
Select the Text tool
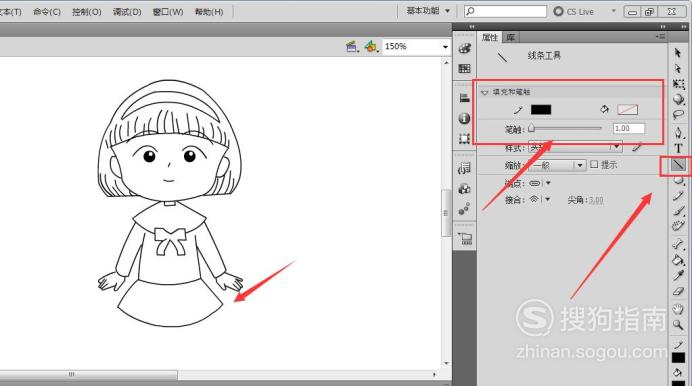(678, 148)
